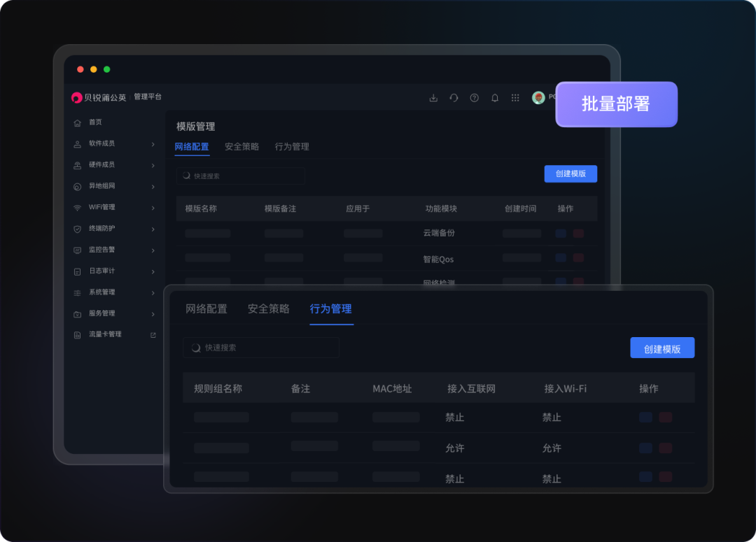Image resolution: width=756 pixels, height=542 pixels.
Task: Click 允许 under 接入互联网
Action: (x=455, y=448)
